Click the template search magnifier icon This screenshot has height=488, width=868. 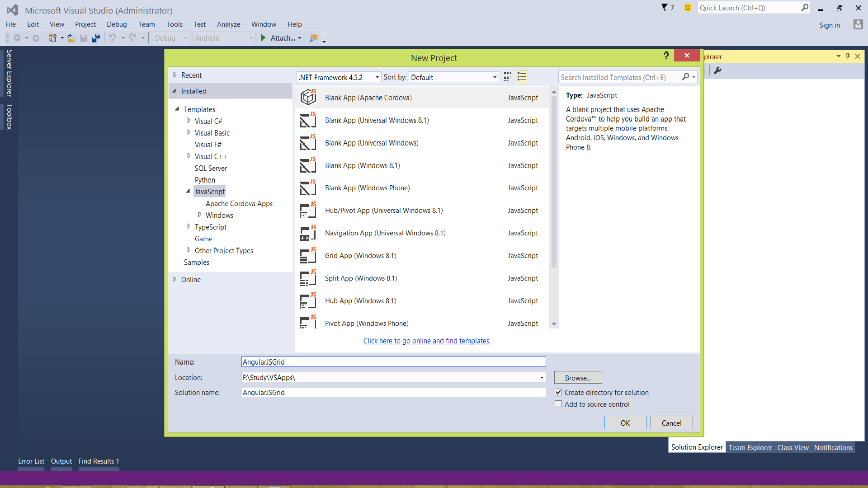point(686,77)
